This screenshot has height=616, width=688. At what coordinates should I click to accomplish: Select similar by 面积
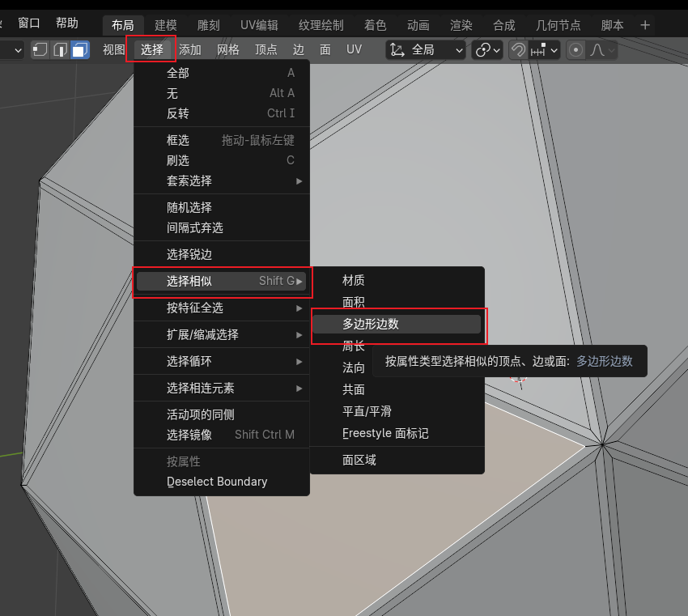pyautogui.click(x=397, y=302)
